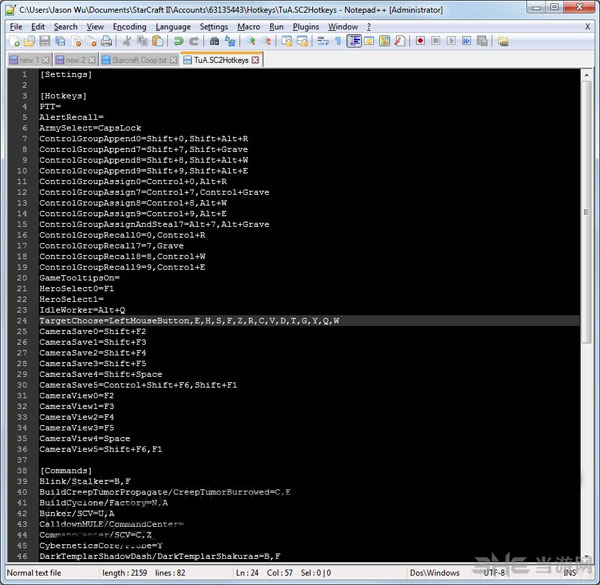The image size is (600, 585).
Task: Click line number 30 in the margin
Action: [22, 385]
